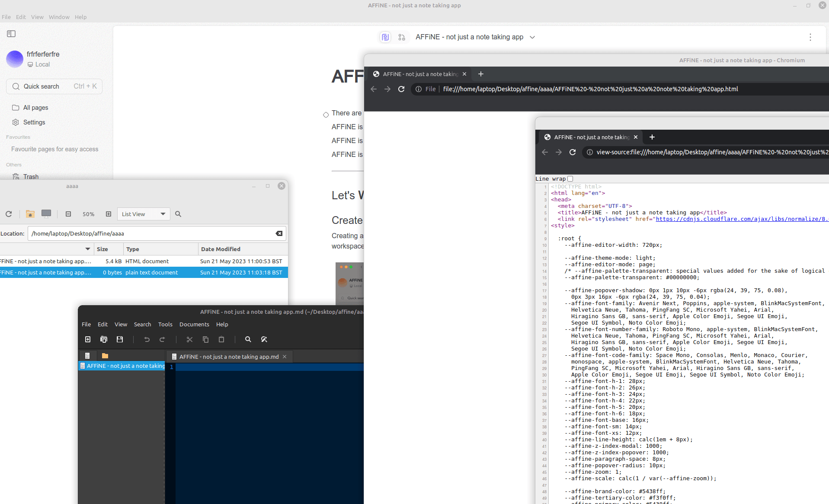Screen dimensions: 829x504
Task: Search files with the file manager magnifier
Action: click(x=178, y=214)
